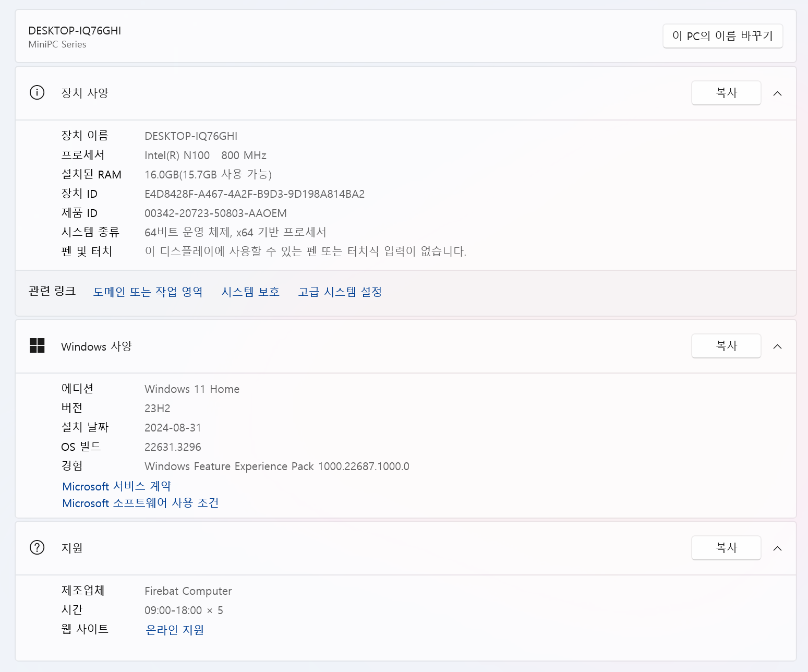Viewport: 808px width, 672px height.
Task: Click edition value Windows 11 Home
Action: [192, 389]
